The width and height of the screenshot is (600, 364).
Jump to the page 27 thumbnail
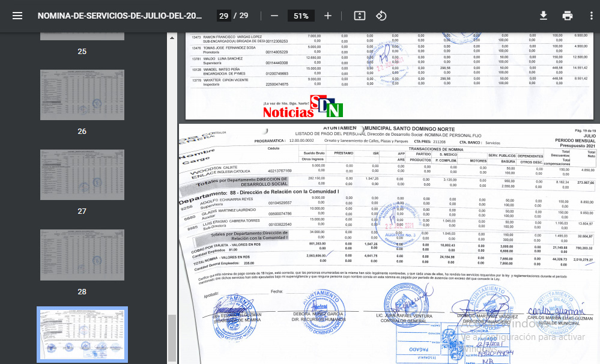(x=82, y=174)
